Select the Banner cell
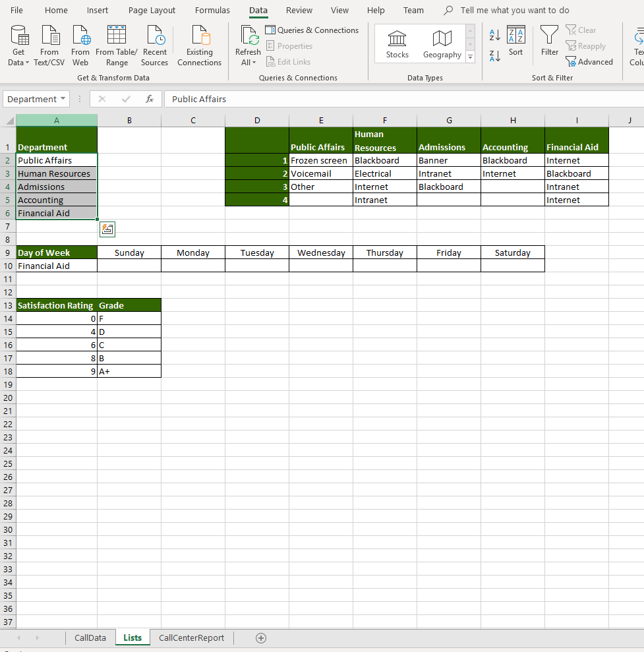Viewport: 644px width, 652px height. click(x=449, y=160)
